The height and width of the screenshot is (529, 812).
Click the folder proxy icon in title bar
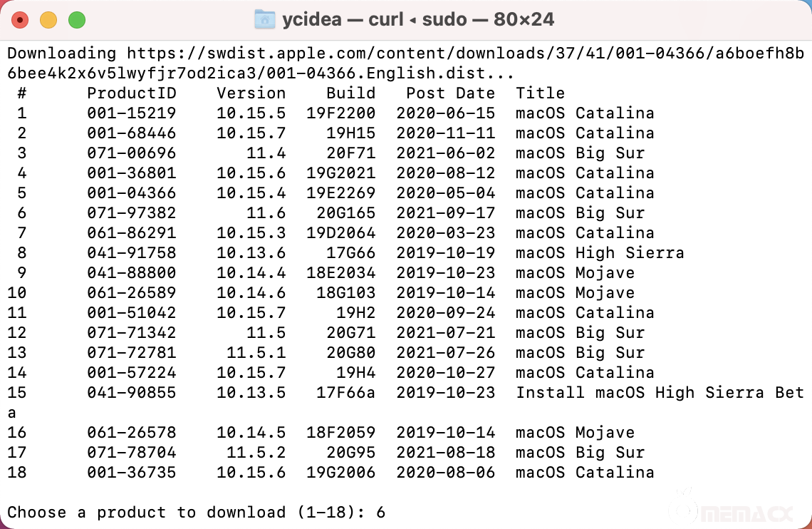264,19
